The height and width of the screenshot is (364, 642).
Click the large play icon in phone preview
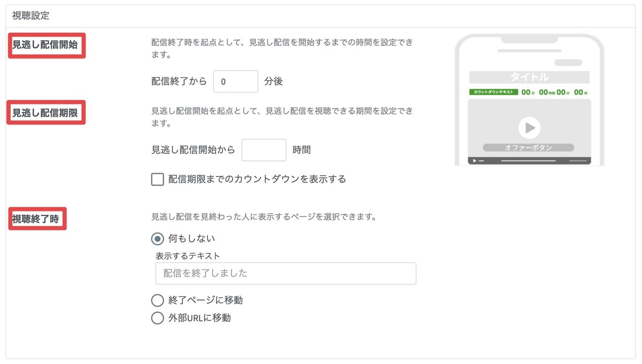tap(529, 128)
